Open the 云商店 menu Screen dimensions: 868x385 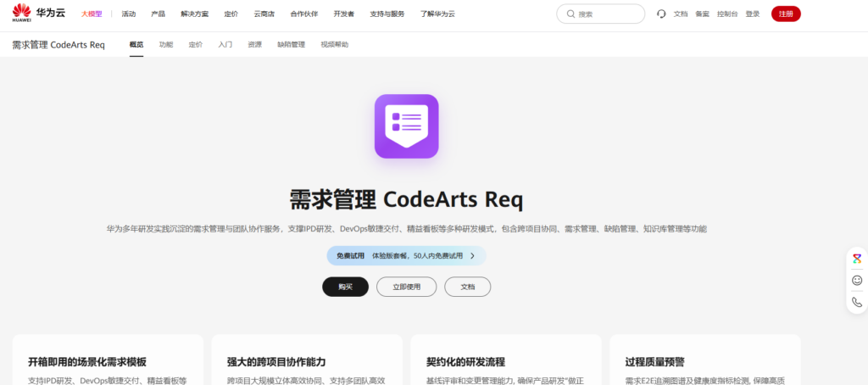(x=264, y=14)
